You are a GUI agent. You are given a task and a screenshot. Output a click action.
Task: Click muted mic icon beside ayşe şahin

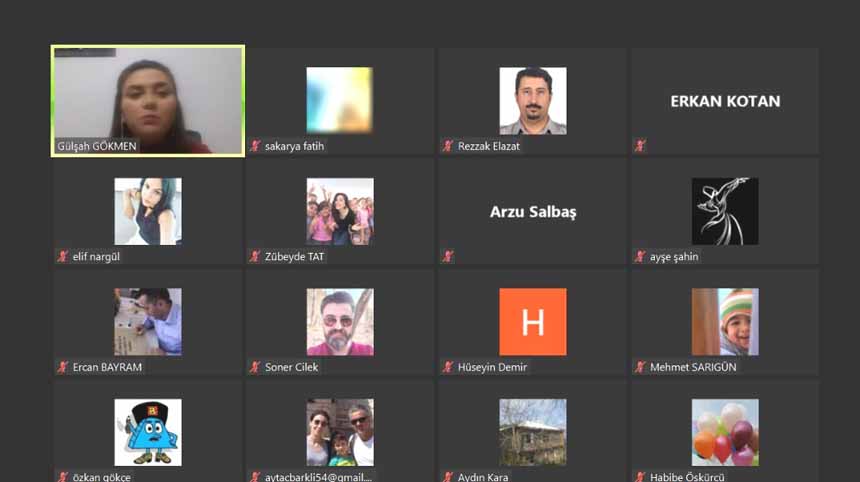tap(640, 256)
